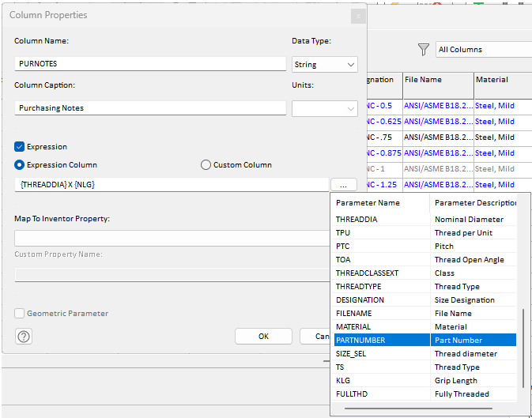The width and height of the screenshot is (532, 418).
Task: Click the Material column header in table
Action: (x=504, y=85)
